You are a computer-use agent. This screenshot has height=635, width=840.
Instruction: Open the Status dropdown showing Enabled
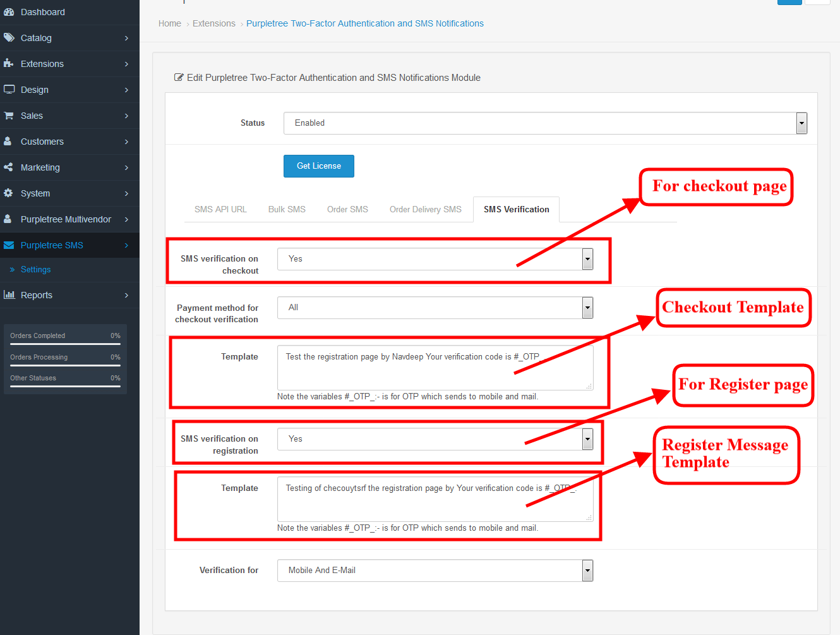point(545,123)
